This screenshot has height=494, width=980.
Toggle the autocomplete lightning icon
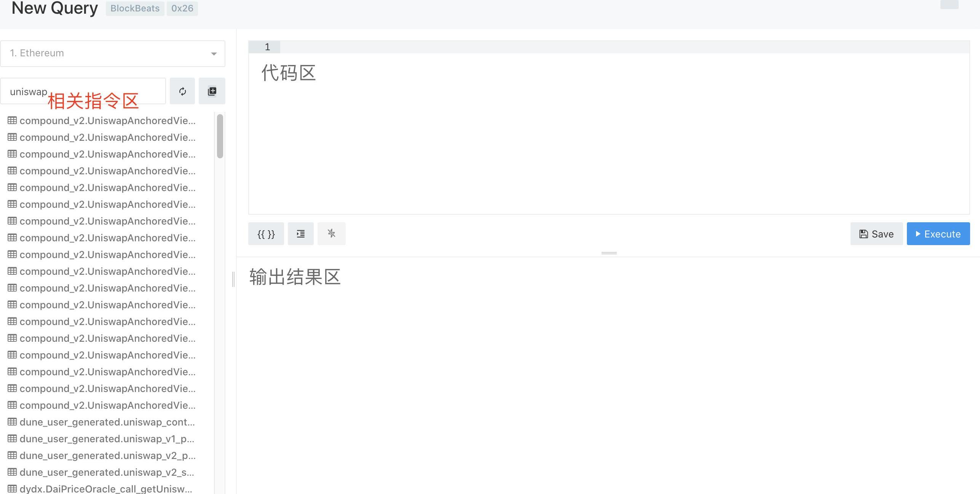click(332, 234)
